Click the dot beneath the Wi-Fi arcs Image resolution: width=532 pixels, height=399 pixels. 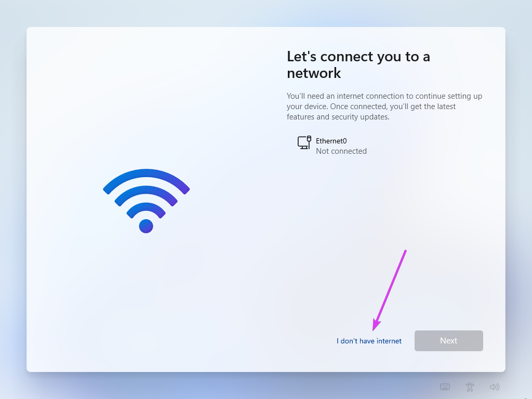pyautogui.click(x=146, y=227)
